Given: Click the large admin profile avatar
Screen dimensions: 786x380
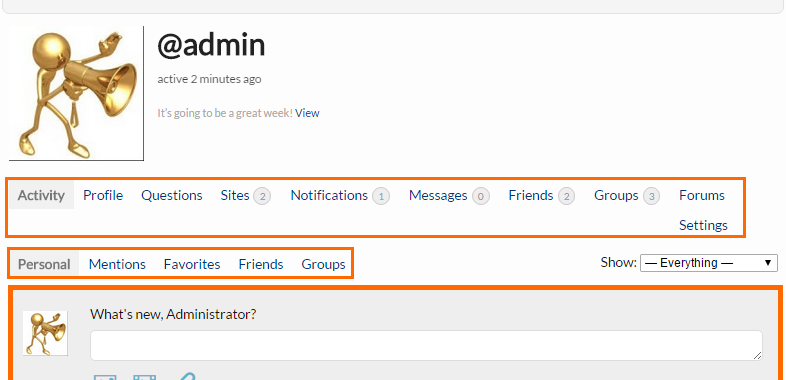Looking at the screenshot, I should [76, 94].
